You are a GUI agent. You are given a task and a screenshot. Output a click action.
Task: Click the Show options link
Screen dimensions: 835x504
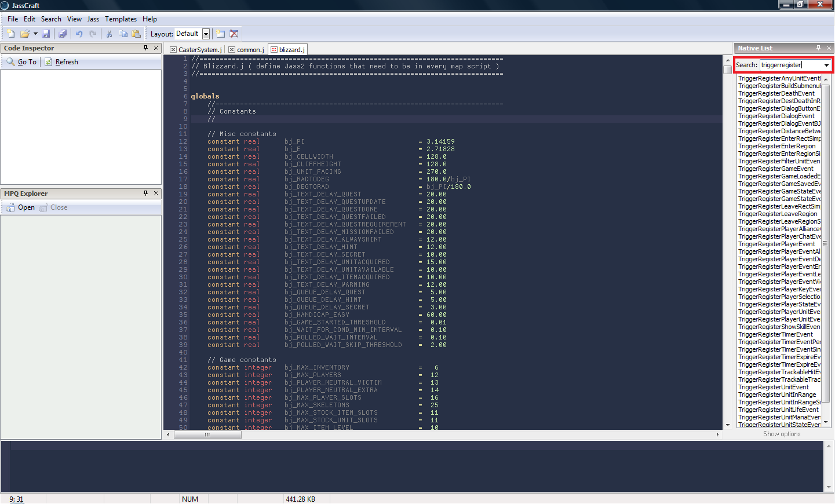tap(781, 434)
